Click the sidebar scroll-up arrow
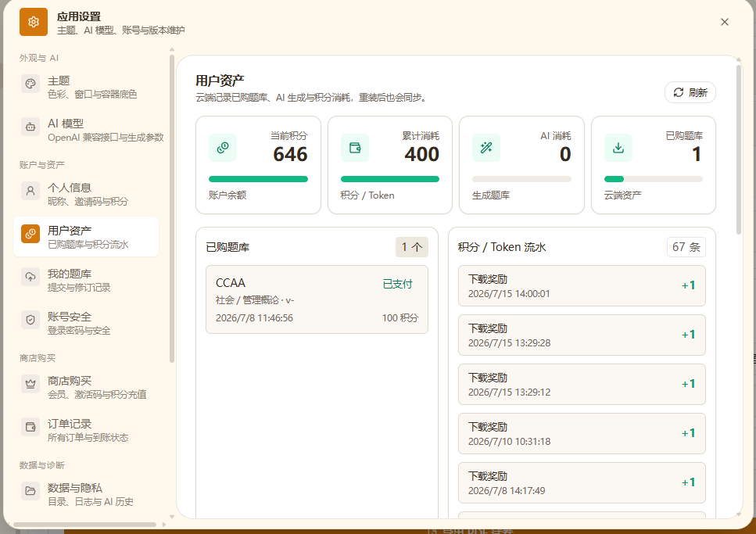Image resolution: width=756 pixels, height=534 pixels. [172, 49]
